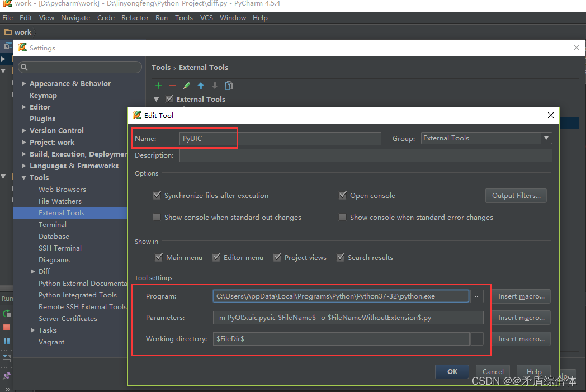
Task: Open the VCS menu
Action: [x=206, y=18]
